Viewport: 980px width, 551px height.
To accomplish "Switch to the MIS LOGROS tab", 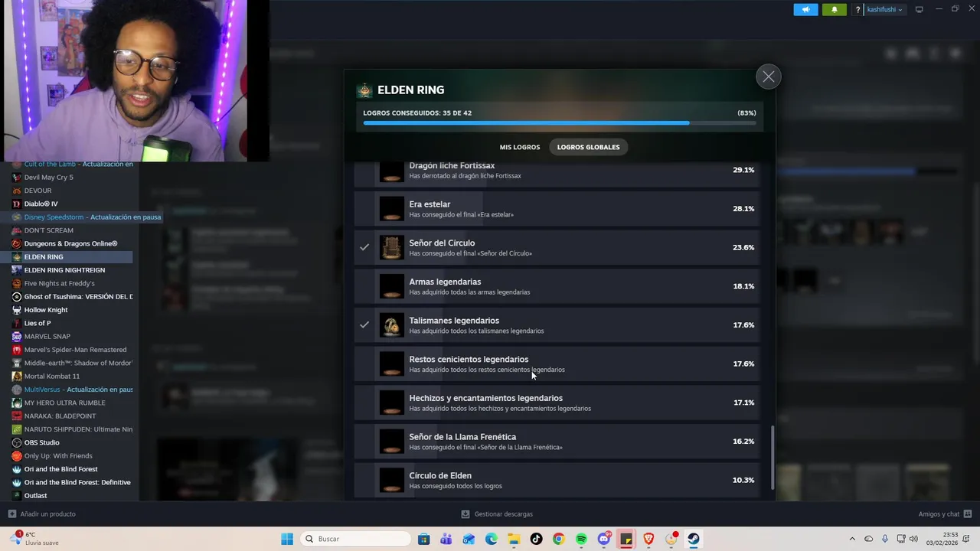I will click(520, 147).
